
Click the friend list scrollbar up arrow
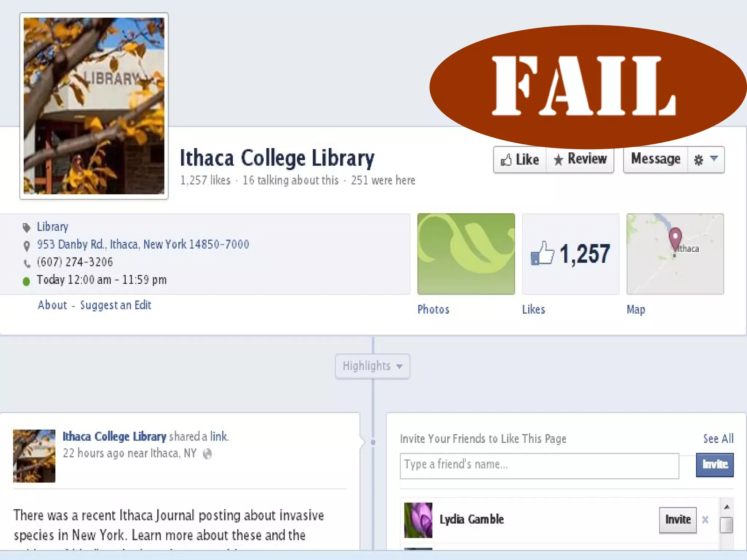(727, 507)
